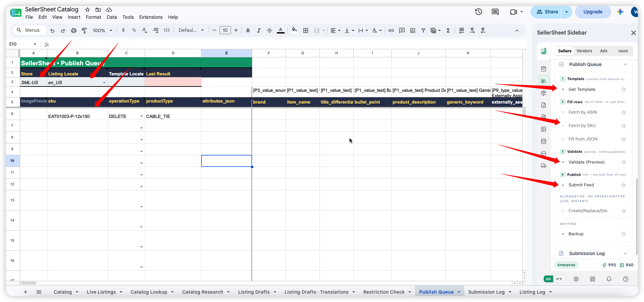Insert a comment

[x=402, y=31]
